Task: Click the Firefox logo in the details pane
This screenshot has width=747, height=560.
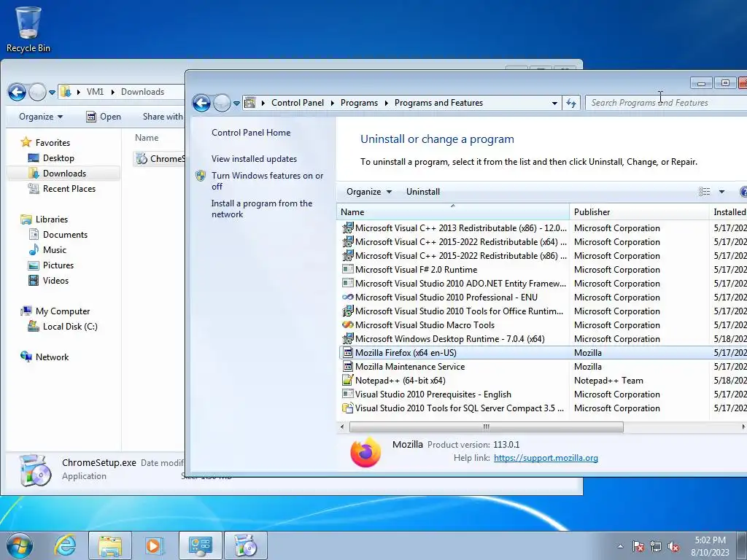Action: [x=365, y=452]
